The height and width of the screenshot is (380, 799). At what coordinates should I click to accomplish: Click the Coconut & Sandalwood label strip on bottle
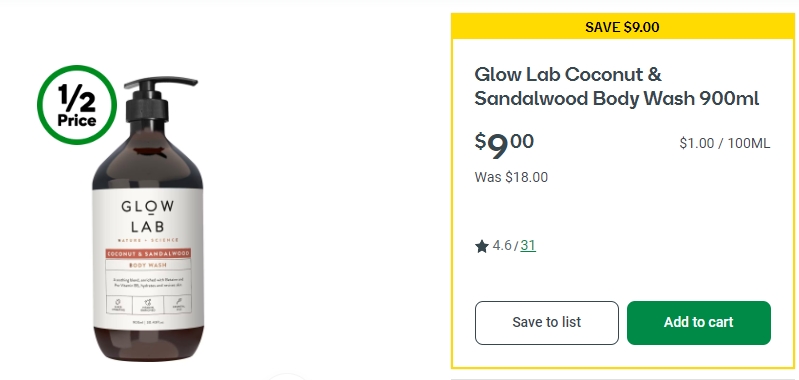tap(148, 253)
